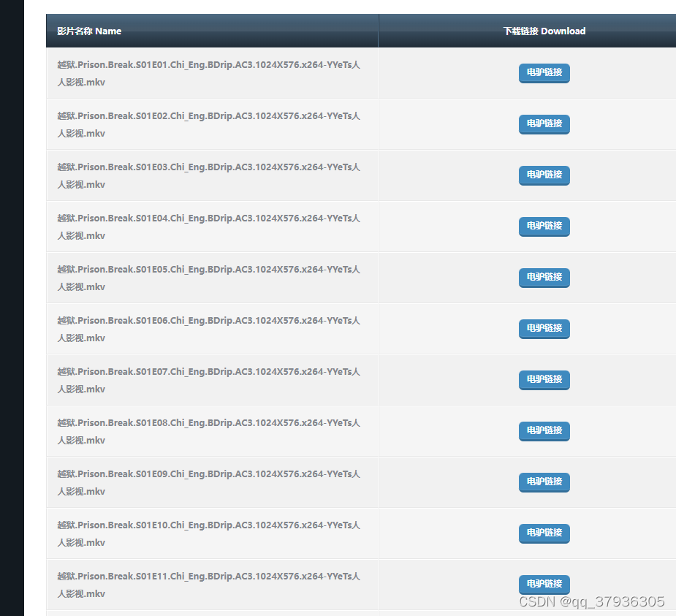Click the S01E08 row's 电驴链接 button

click(x=544, y=431)
